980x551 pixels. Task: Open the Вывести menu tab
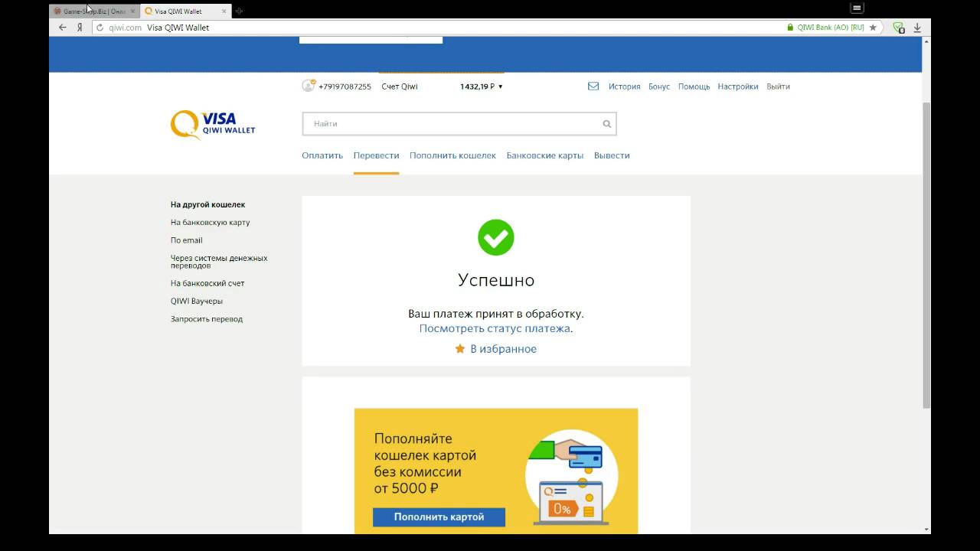click(x=612, y=155)
